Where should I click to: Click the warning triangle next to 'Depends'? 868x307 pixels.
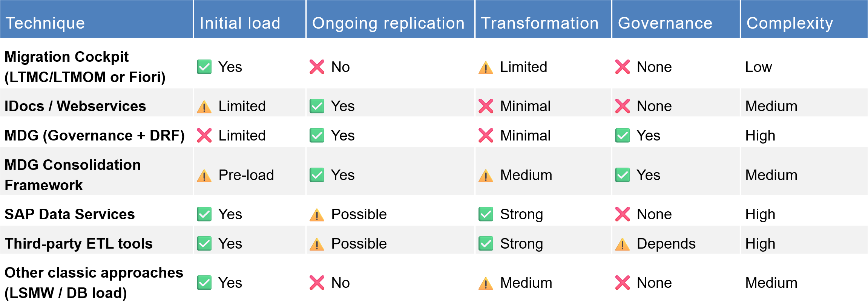[623, 244]
